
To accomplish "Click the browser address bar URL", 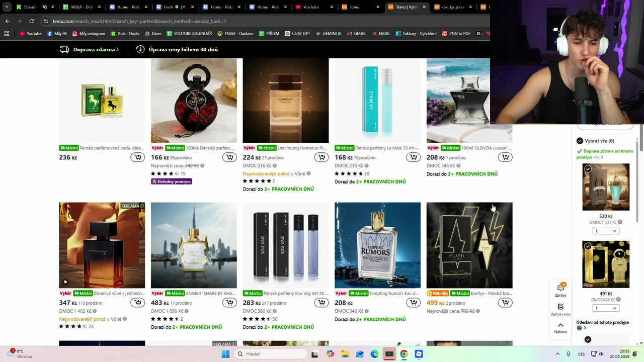I will click(139, 21).
